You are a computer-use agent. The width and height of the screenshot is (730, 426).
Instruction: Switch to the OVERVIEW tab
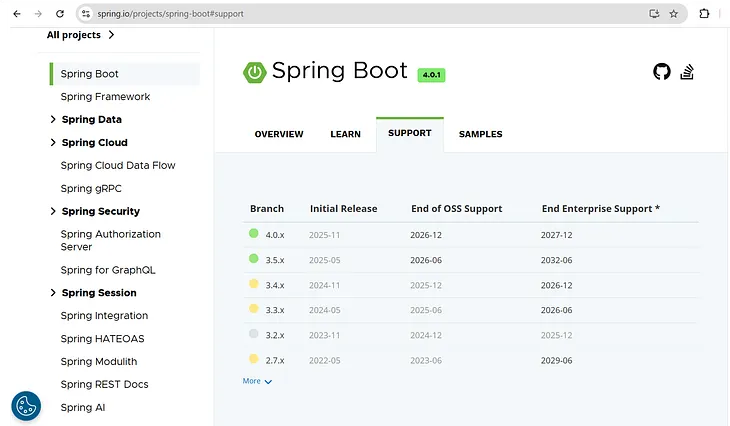point(279,134)
